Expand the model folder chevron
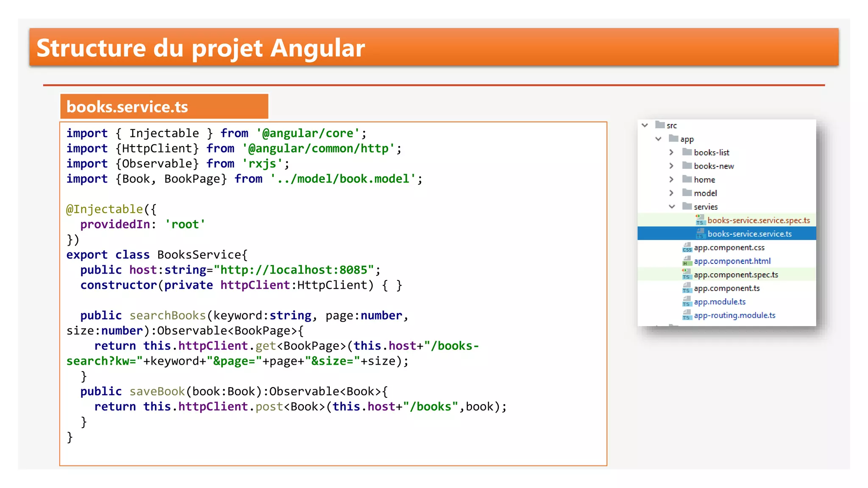The height and width of the screenshot is (488, 868). [671, 193]
